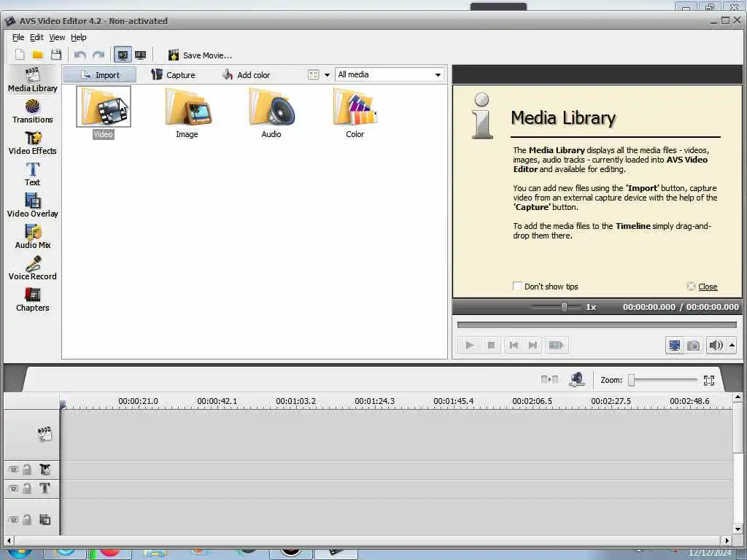Screen dimensions: 747x560
Task: Select the Audio folder
Action: [x=271, y=112]
